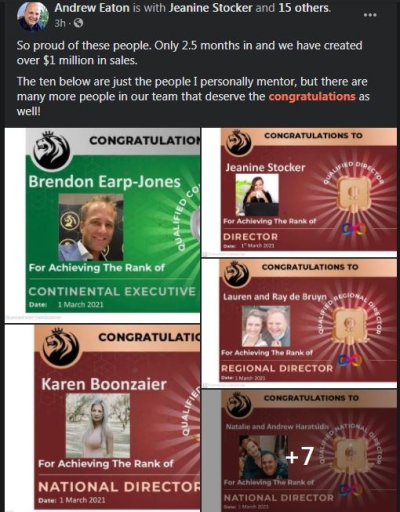Click lion logo on Brendon Earp-Jones card
Screen dimensions: 400x512
pyautogui.click(x=52, y=150)
